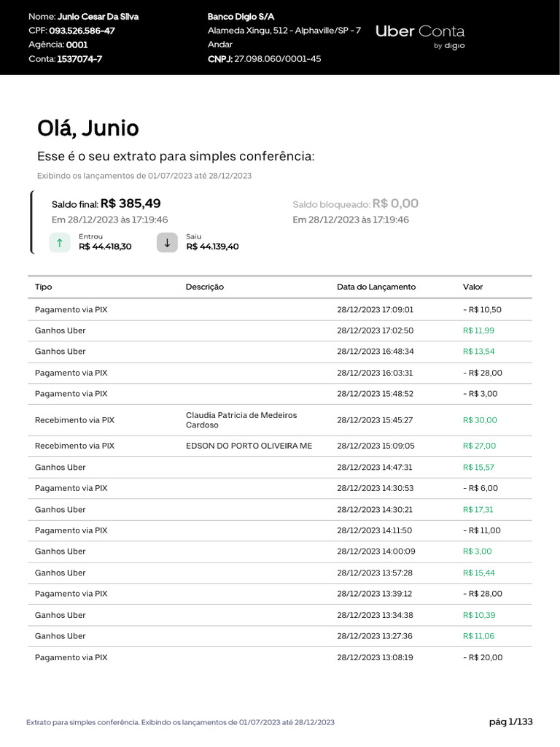Viewport: 560px width, 747px height.
Task: Click the 'Exibindo os lançamentos' date range subtitle
Action: coord(144,176)
